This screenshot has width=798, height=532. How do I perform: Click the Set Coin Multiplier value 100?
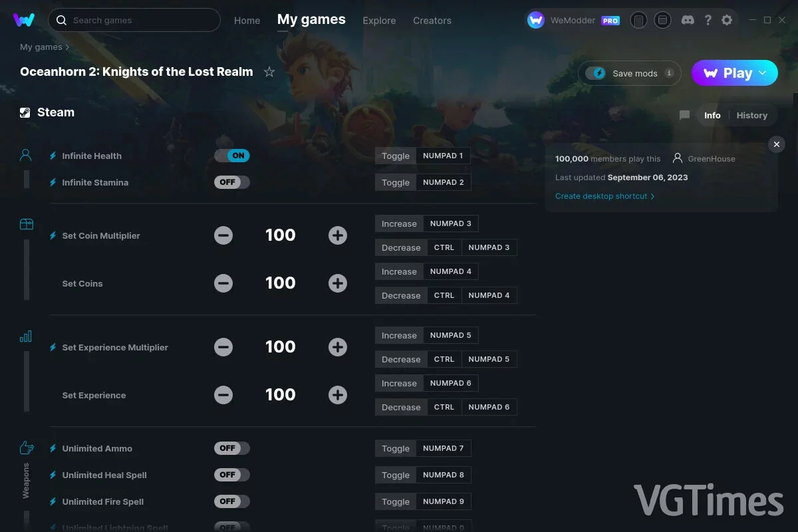pyautogui.click(x=281, y=235)
